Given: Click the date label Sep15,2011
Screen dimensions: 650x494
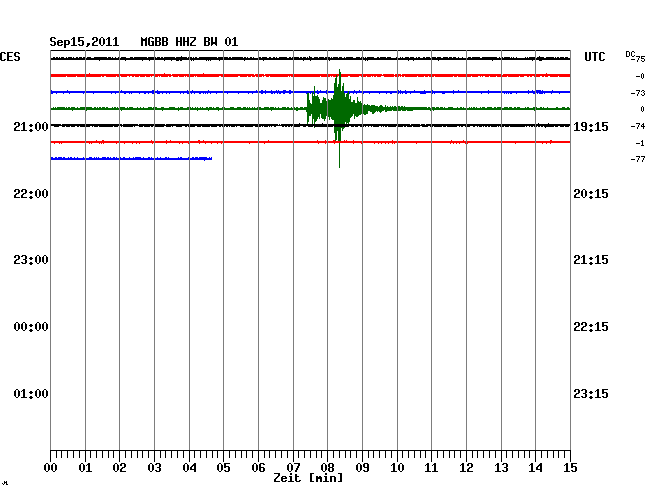Looking at the screenshot, I should [84, 42].
